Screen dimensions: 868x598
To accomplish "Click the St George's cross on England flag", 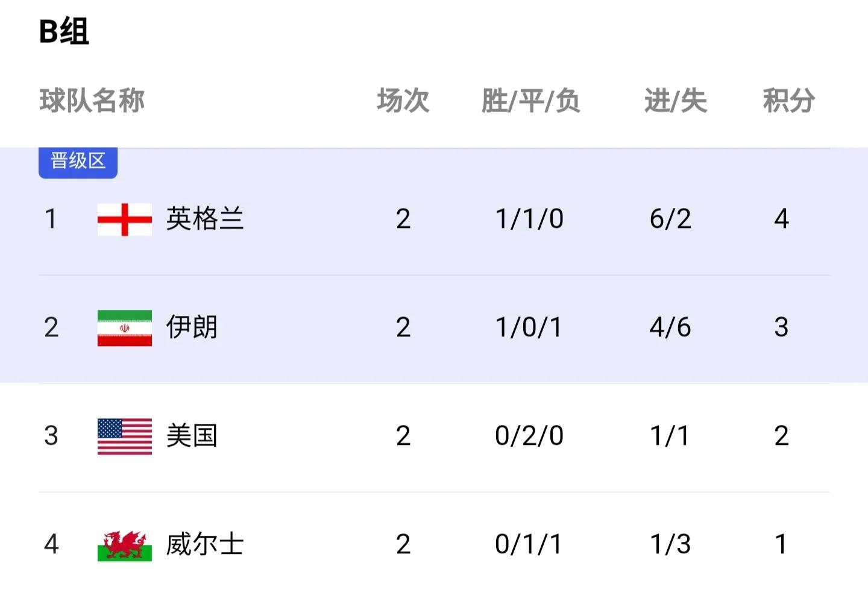I will pyautogui.click(x=124, y=219).
